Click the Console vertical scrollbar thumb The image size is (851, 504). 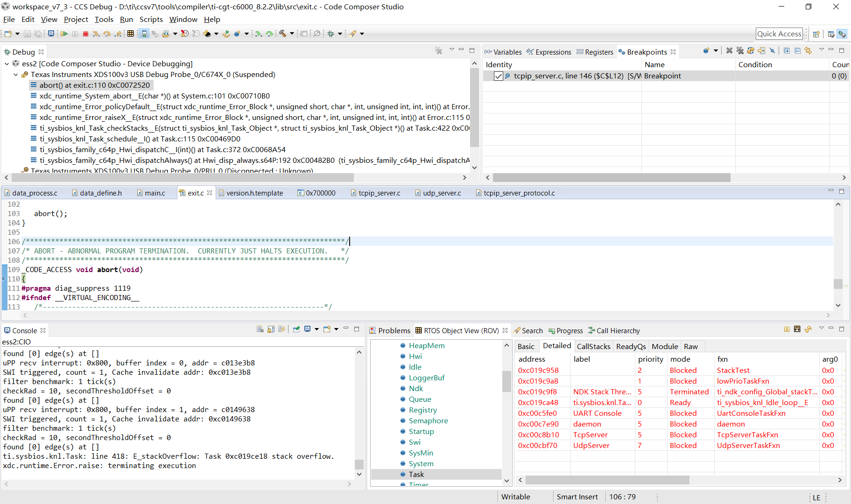tap(359, 464)
